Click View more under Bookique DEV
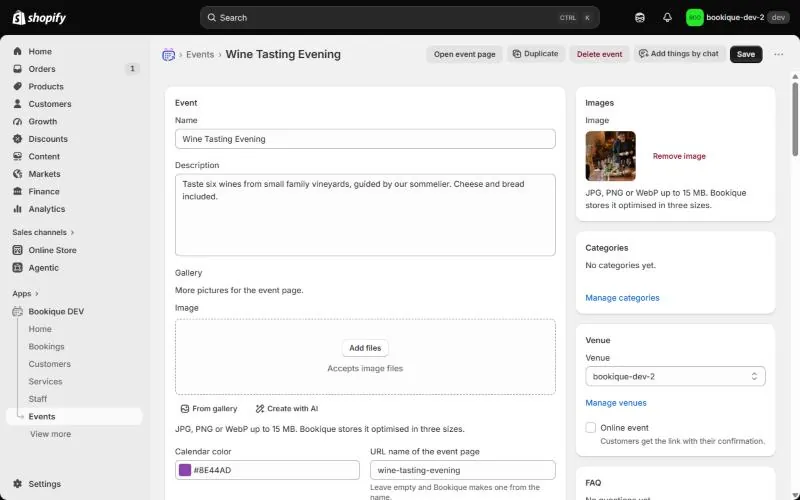The width and height of the screenshot is (800, 500). 51,434
